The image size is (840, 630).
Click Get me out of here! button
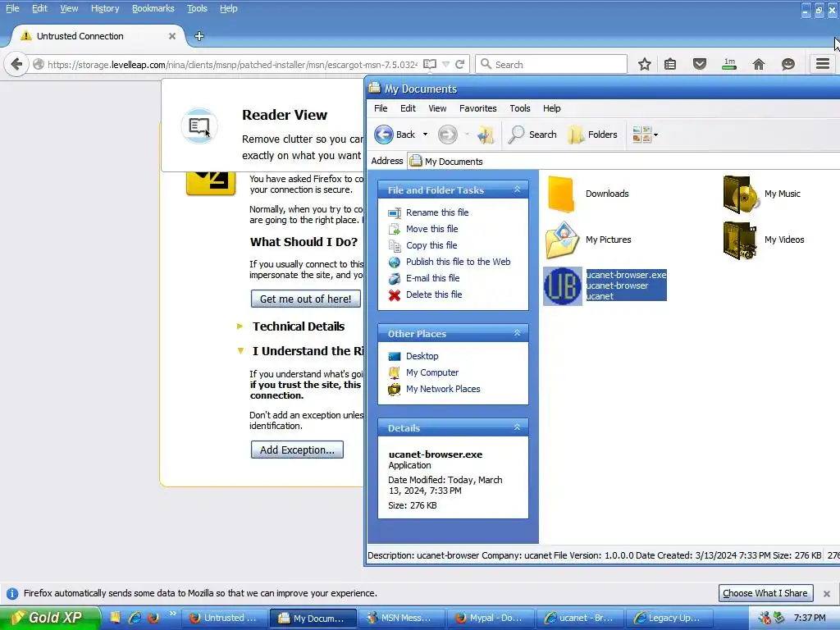[x=305, y=299]
